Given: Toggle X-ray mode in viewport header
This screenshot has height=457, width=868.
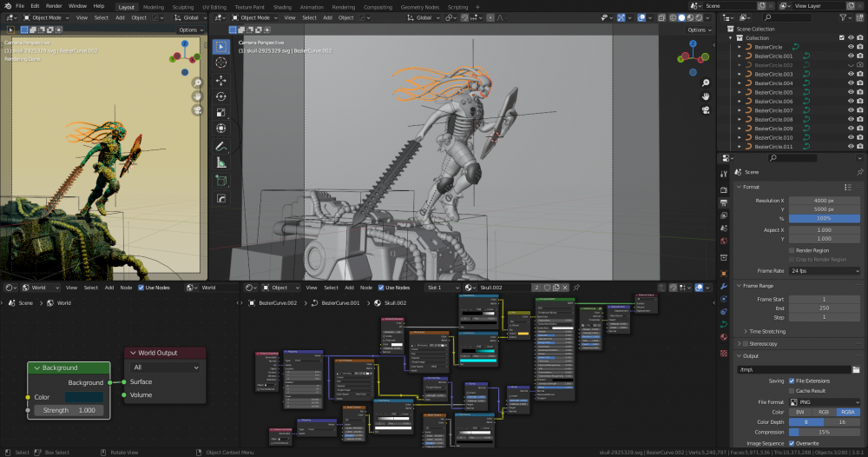Looking at the screenshot, I should click(661, 17).
